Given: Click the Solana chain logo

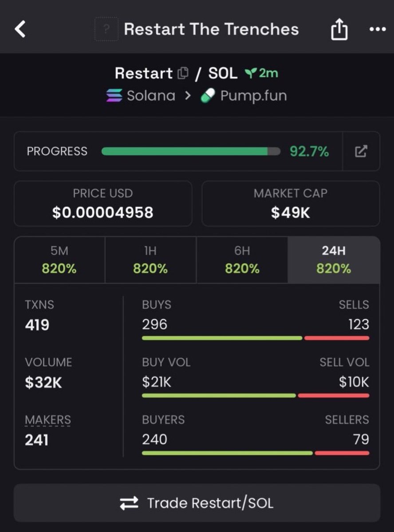Looking at the screenshot, I should tap(114, 95).
